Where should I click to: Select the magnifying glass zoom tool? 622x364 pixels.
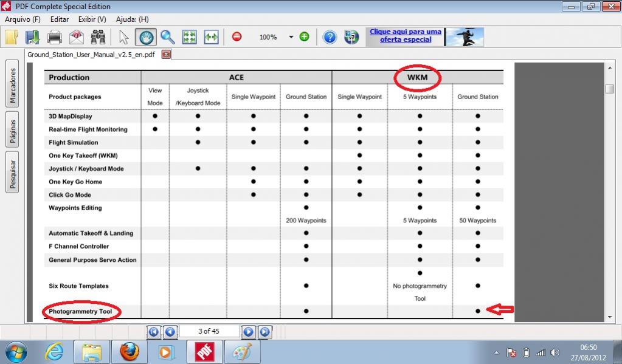(167, 37)
